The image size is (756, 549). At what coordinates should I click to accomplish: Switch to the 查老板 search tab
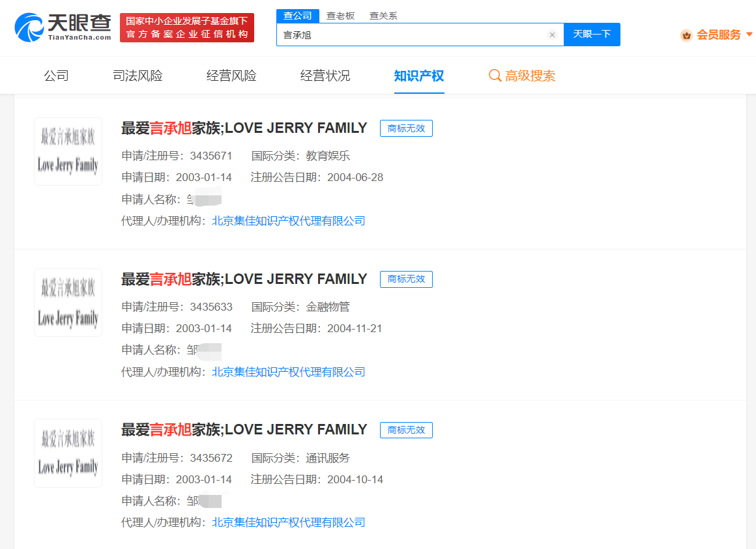340,16
